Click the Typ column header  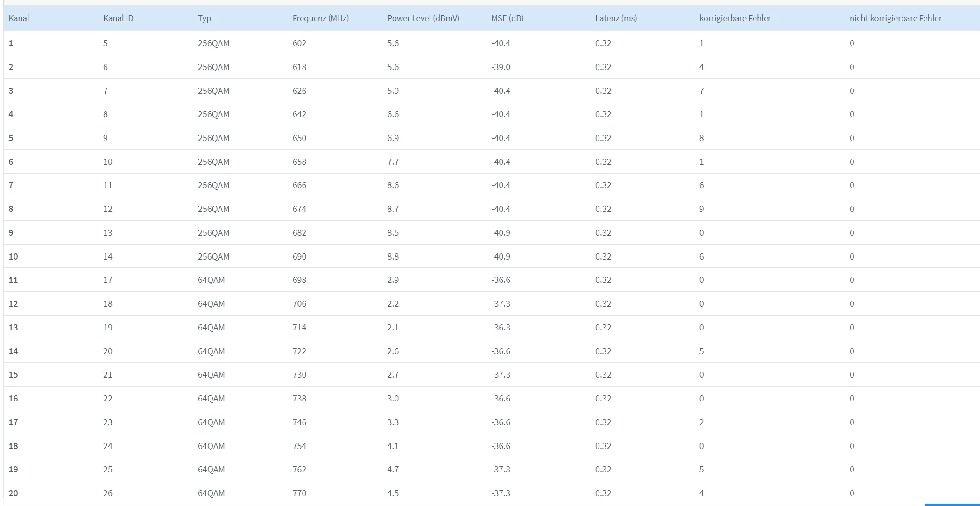click(x=204, y=18)
